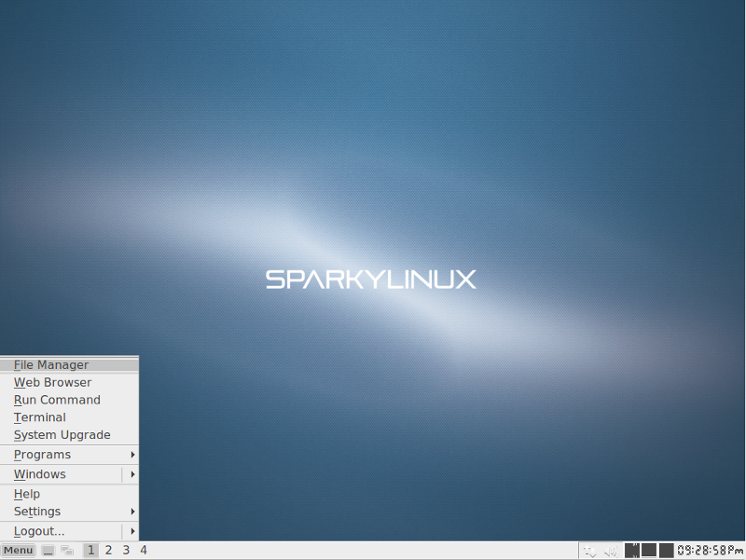Open Terminal from the root menu
Image resolution: width=746 pixels, height=560 pixels.
69,417
